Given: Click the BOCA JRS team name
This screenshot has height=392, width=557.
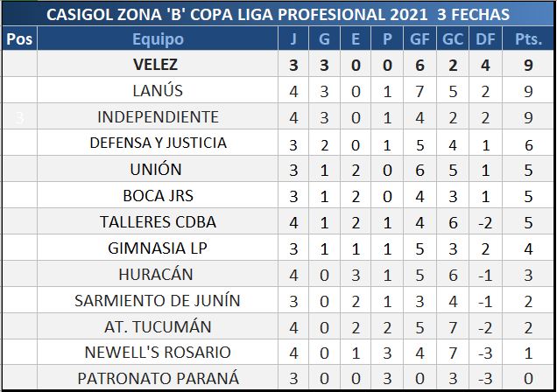Looking at the screenshot, I should [x=158, y=195].
